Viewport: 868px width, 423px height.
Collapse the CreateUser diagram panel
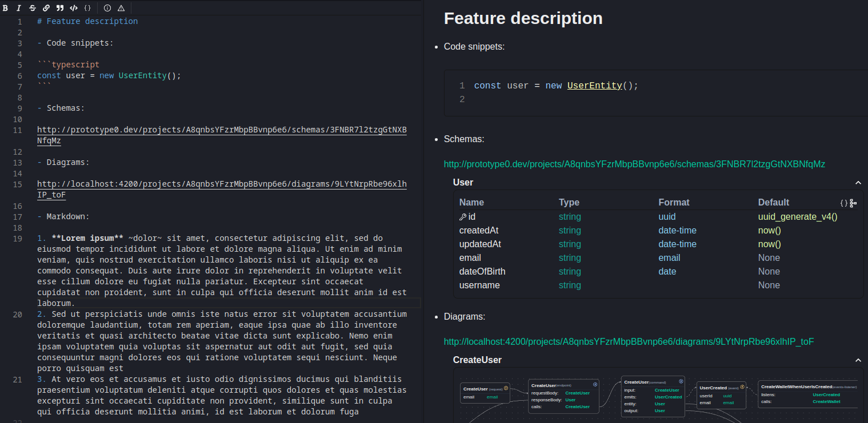pos(858,360)
